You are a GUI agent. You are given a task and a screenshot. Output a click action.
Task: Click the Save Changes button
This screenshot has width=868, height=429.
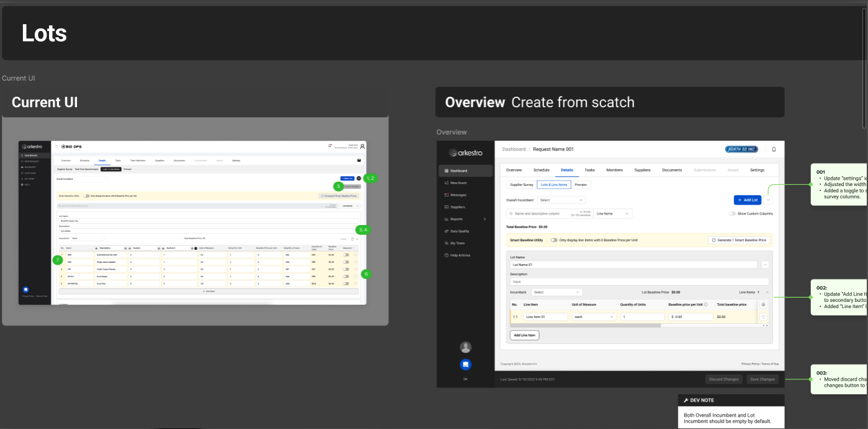(763, 379)
